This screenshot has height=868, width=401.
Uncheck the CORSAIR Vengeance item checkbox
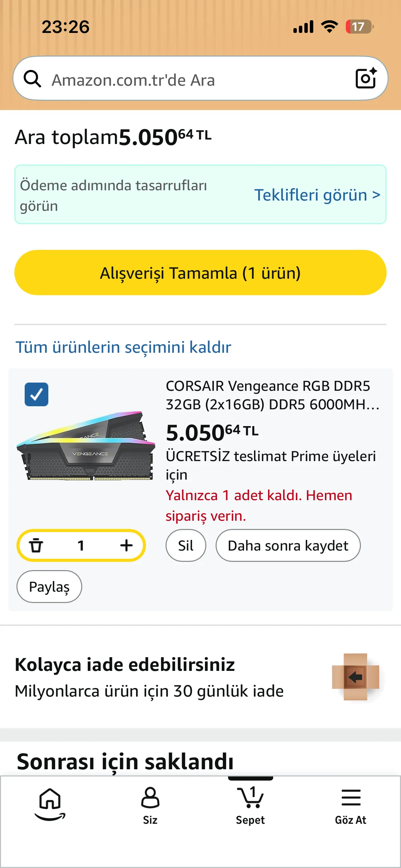(36, 394)
